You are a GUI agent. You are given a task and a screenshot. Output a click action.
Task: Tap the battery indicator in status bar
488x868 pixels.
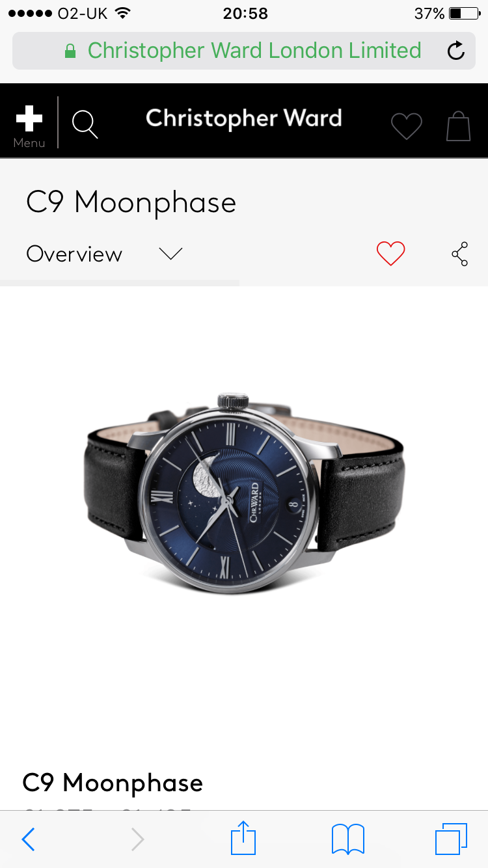tap(464, 13)
